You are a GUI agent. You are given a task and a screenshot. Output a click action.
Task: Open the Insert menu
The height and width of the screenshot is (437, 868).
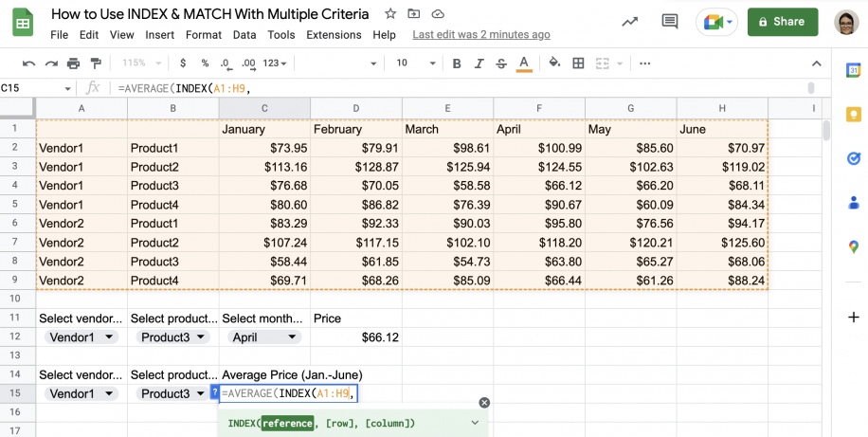160,35
